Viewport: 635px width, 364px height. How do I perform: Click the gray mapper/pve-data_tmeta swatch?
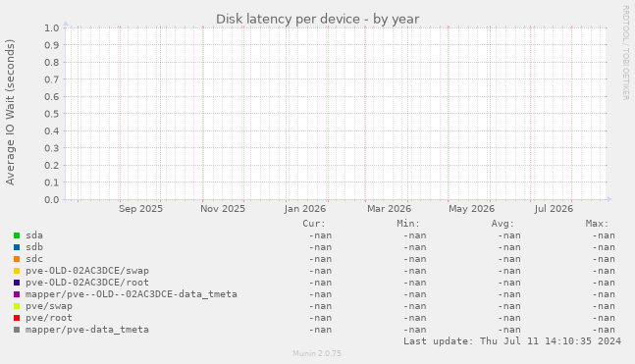click(x=17, y=330)
